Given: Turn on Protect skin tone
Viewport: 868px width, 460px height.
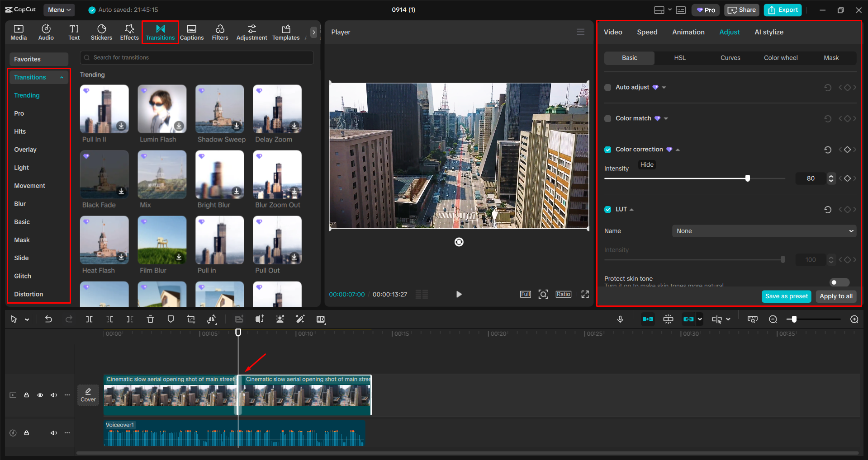Looking at the screenshot, I should coord(839,282).
